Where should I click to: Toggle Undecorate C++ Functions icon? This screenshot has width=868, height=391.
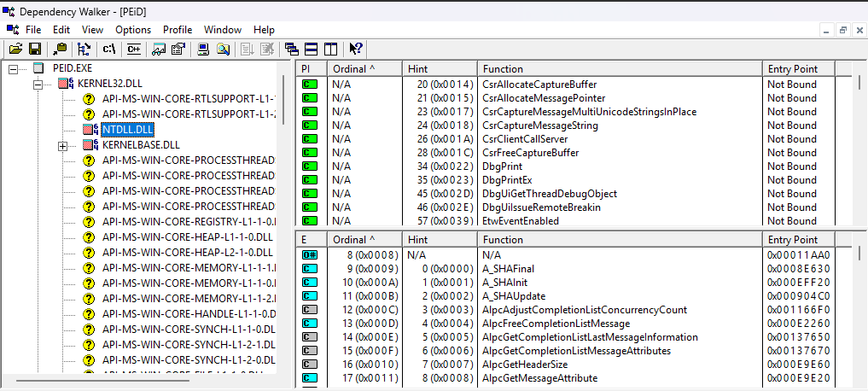[133, 50]
